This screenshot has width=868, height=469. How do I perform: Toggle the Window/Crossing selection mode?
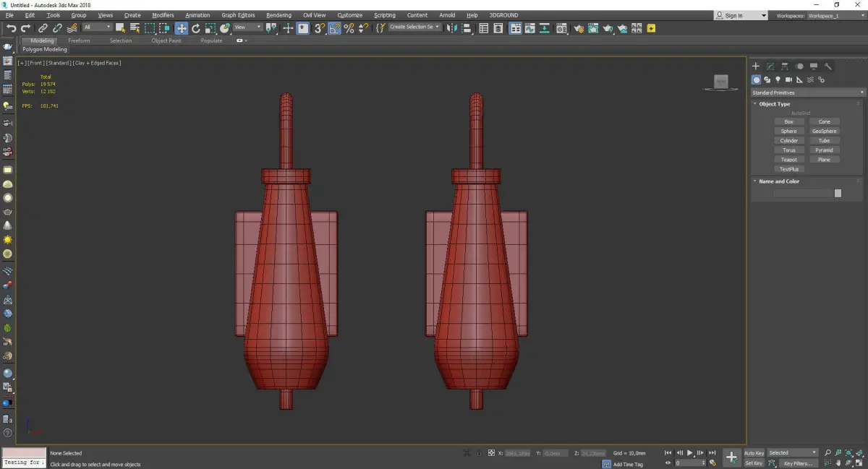point(164,28)
